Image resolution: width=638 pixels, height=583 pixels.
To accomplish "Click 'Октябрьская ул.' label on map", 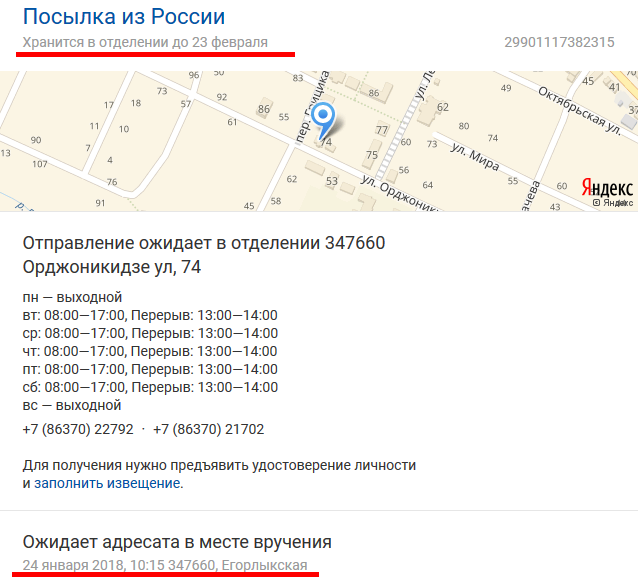I will [x=580, y=111].
